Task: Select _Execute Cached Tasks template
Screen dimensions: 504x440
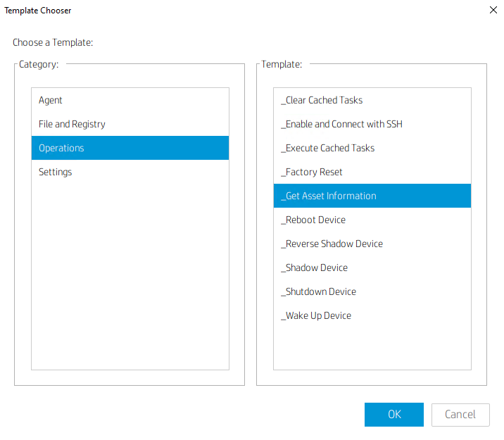Action: pos(372,148)
